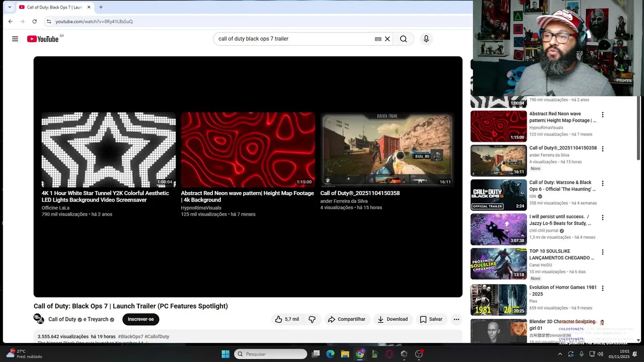The width and height of the screenshot is (644, 362).
Task: Close the Call of Duty browser tab
Action: [89, 7]
